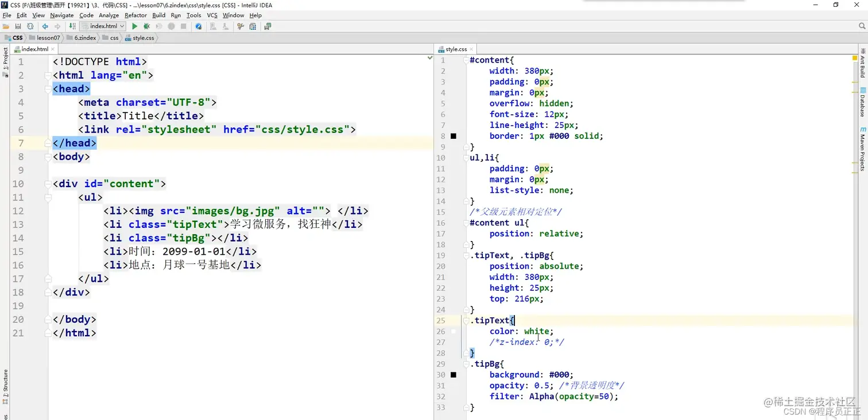
Task: Navigate forward with the right arrow icon
Action: (x=57, y=26)
